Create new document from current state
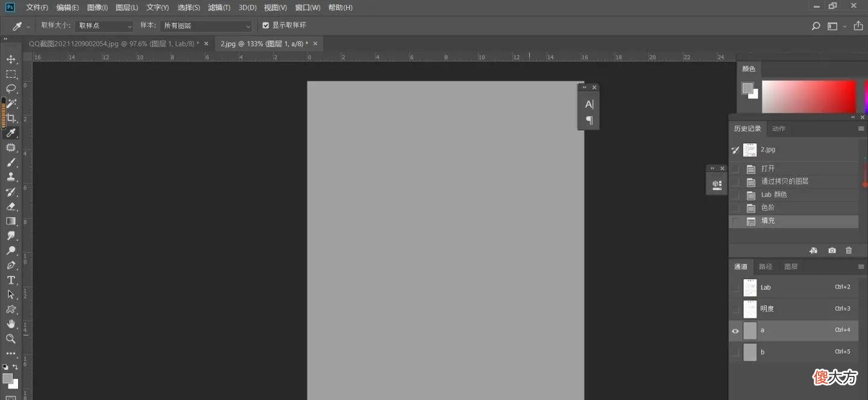Viewport: 868px width, 400px height. coord(813,250)
